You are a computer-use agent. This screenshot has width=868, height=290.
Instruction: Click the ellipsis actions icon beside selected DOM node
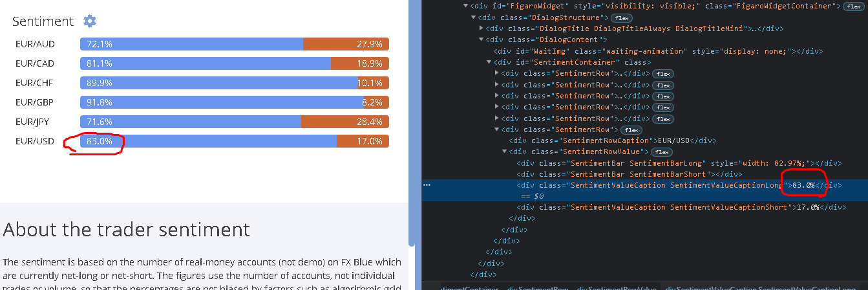427,185
